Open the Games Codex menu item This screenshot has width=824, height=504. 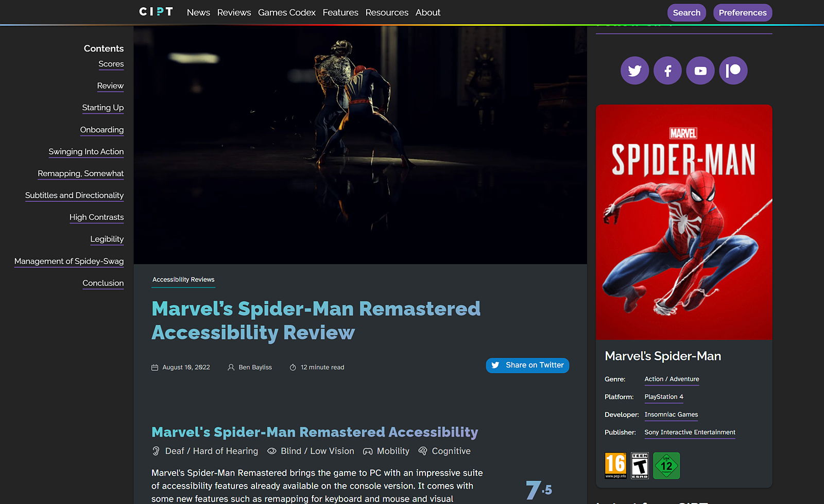[287, 12]
